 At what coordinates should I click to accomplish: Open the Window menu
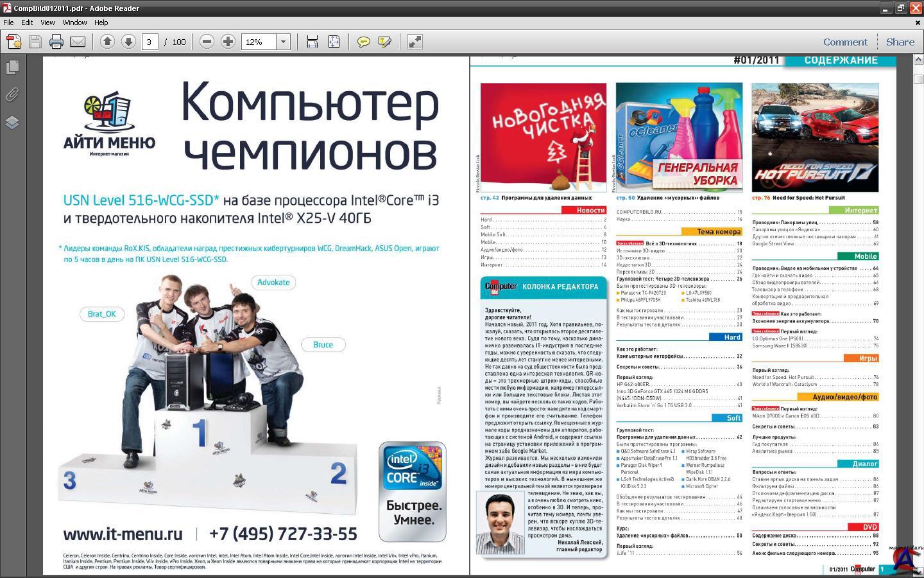[74, 22]
